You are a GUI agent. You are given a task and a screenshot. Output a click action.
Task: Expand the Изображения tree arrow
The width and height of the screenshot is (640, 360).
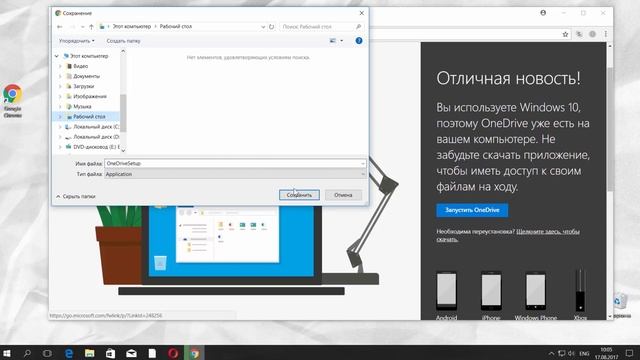(60, 96)
